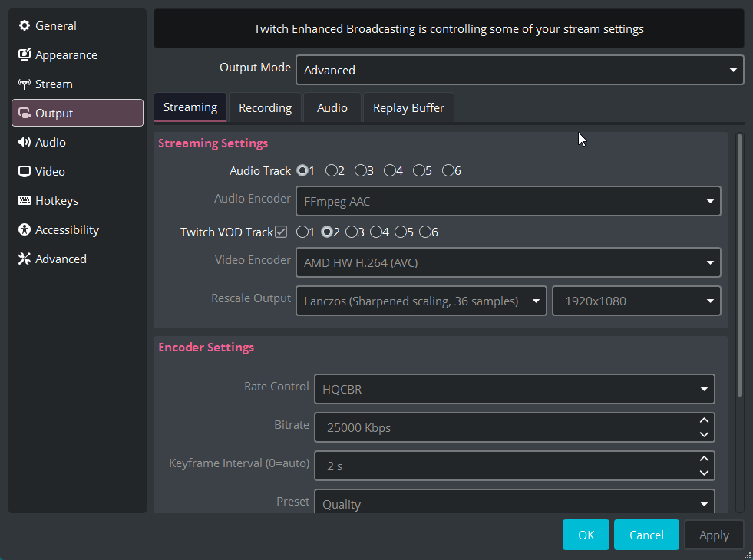The width and height of the screenshot is (753, 560).
Task: Click the Audio speaker icon
Action: point(24,142)
